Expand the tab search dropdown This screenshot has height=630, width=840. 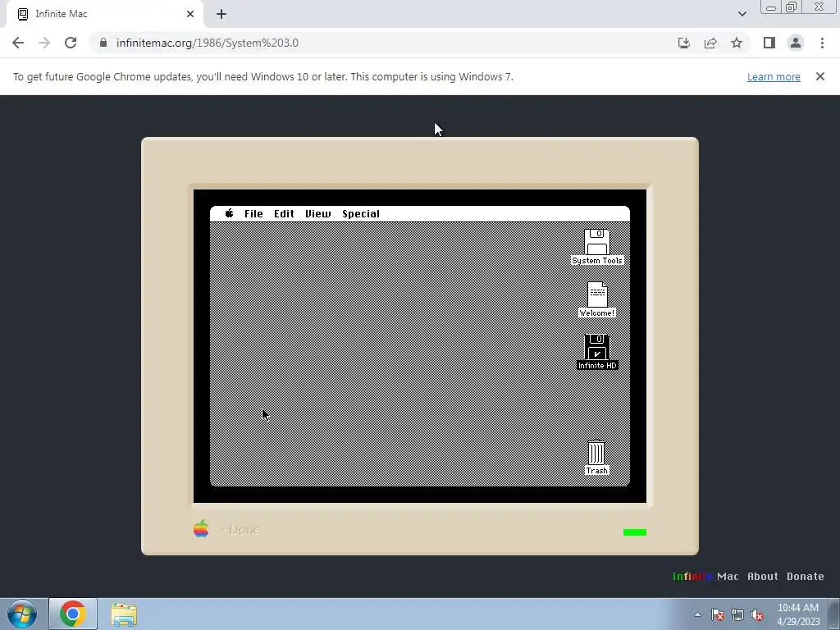[742, 14]
